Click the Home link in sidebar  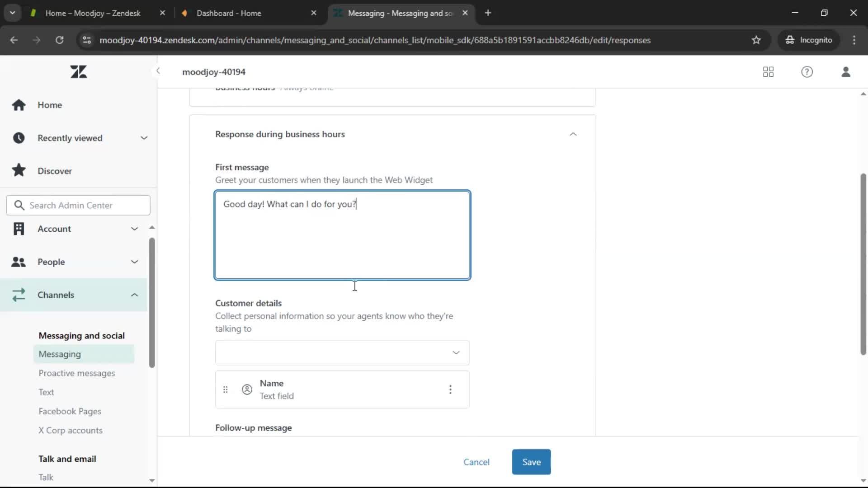[50, 105]
